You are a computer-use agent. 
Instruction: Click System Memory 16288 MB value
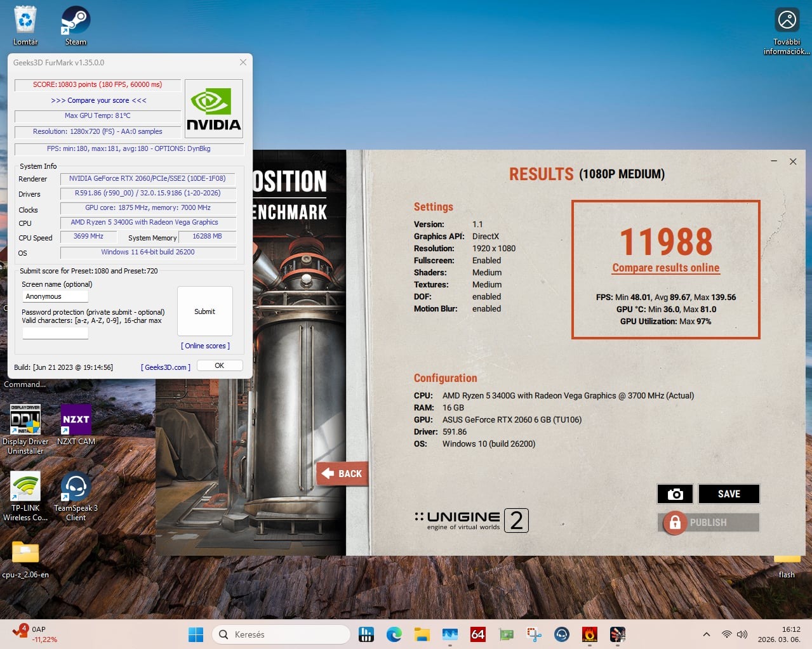[207, 236]
